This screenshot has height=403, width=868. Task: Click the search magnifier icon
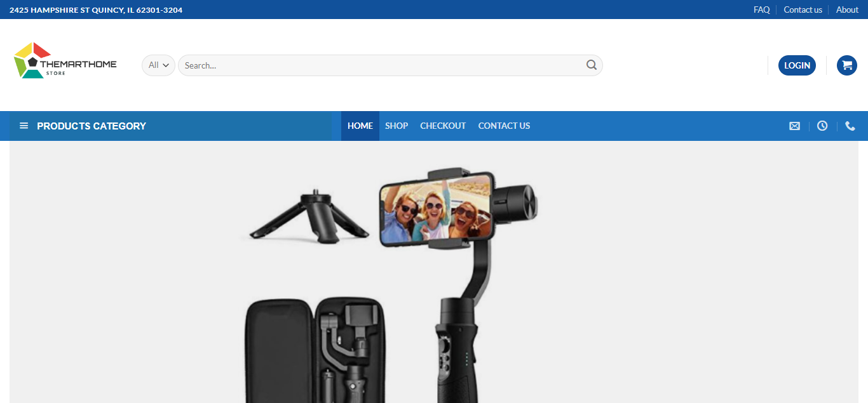tap(591, 65)
